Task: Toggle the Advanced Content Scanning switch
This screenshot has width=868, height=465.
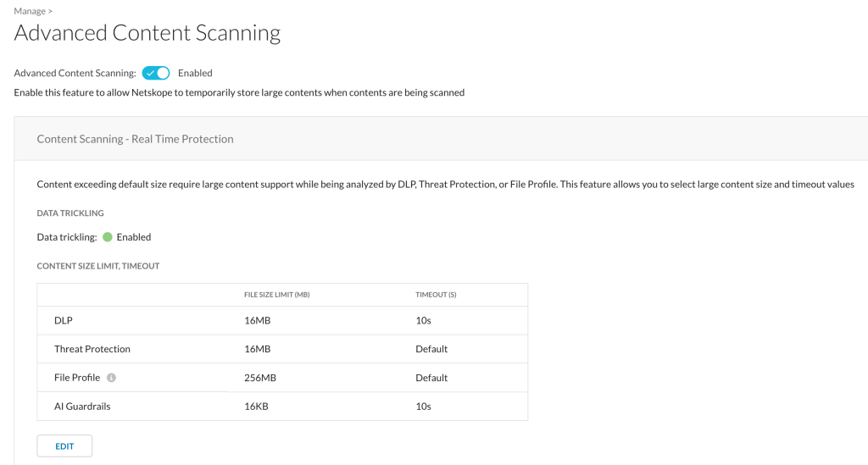Action: (156, 73)
